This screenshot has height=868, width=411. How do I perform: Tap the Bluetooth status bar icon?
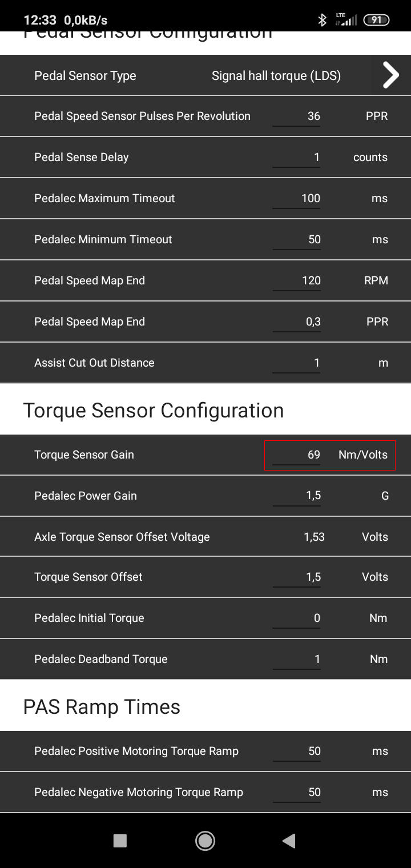323,20
